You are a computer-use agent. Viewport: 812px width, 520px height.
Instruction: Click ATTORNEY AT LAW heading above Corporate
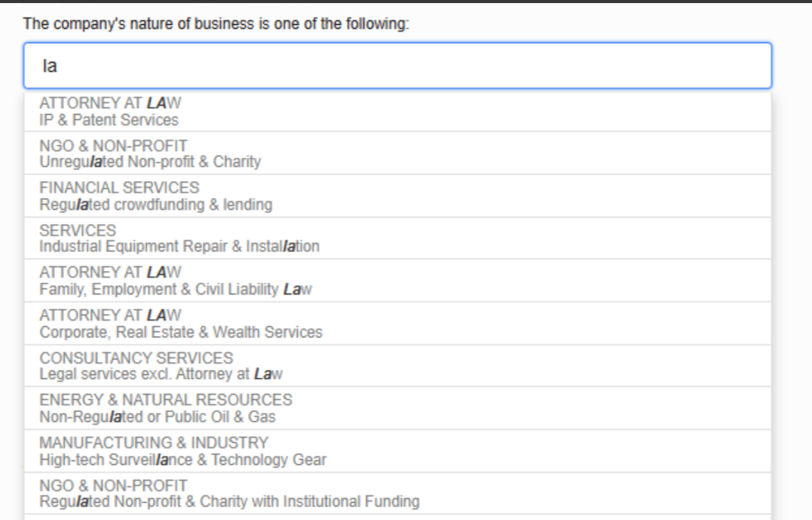pos(110,315)
